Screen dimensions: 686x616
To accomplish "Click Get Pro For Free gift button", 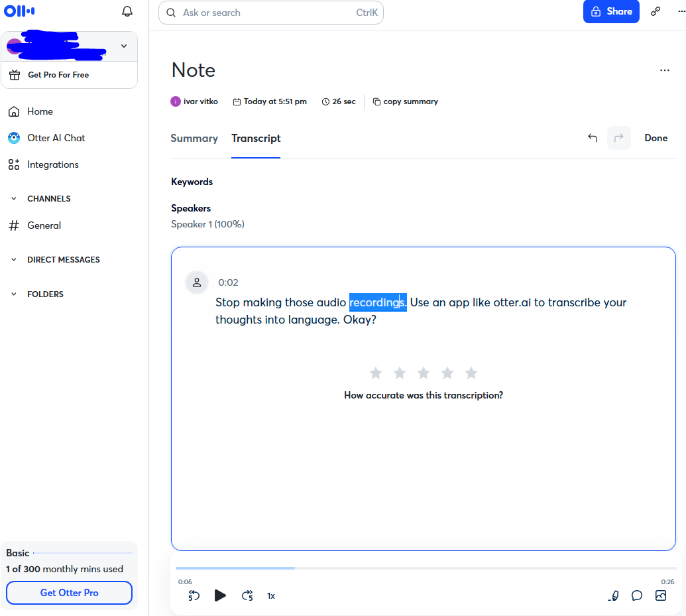I will pos(70,75).
